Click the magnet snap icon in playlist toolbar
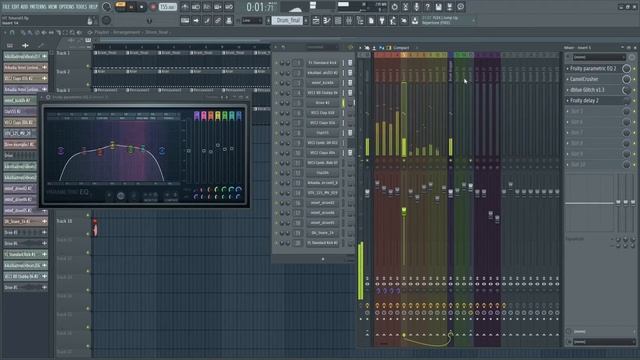 tap(12, 32)
